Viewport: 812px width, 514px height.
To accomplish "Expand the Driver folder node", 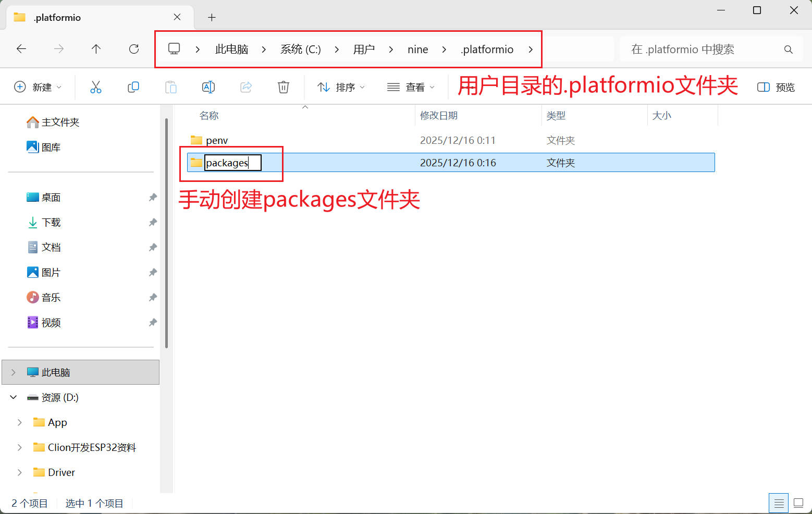I will coord(20,472).
